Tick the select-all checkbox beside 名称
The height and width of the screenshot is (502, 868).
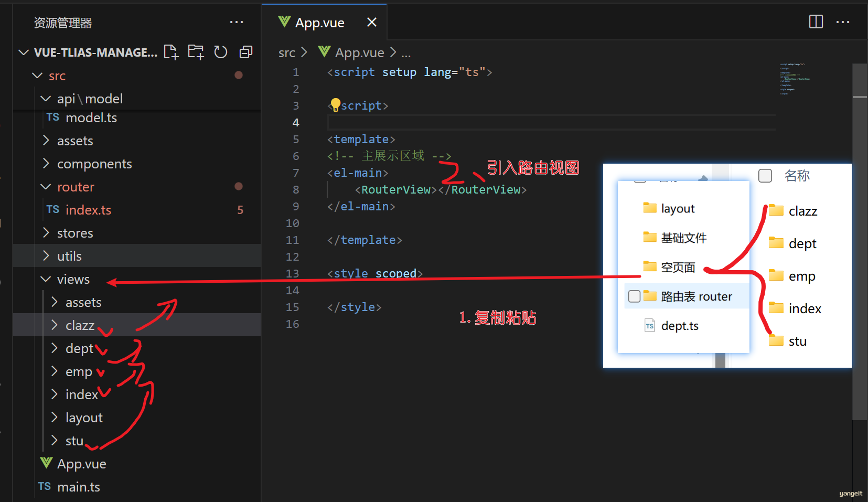tap(765, 176)
